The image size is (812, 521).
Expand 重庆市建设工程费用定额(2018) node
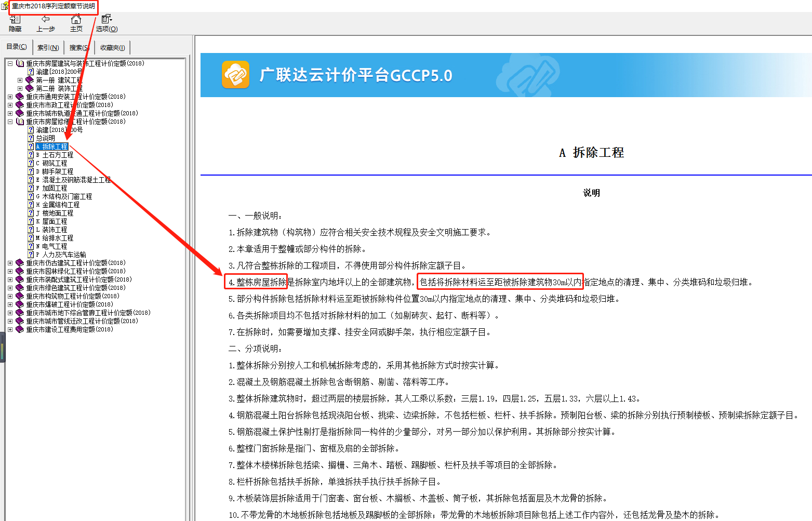[10, 329]
